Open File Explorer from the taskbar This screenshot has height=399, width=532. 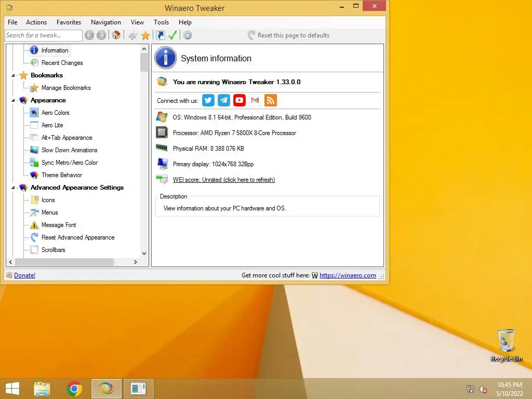[x=42, y=389]
